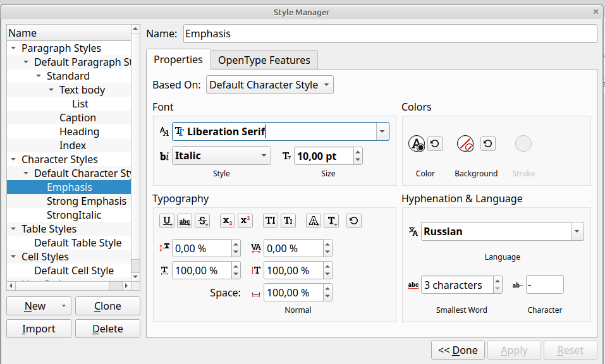Open the Based On style dropdown
The width and height of the screenshot is (605, 364).
coord(269,85)
